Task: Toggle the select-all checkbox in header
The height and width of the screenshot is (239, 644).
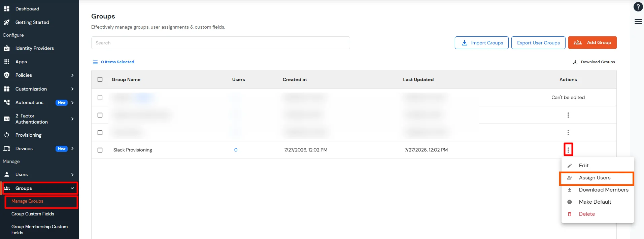Action: 100,79
